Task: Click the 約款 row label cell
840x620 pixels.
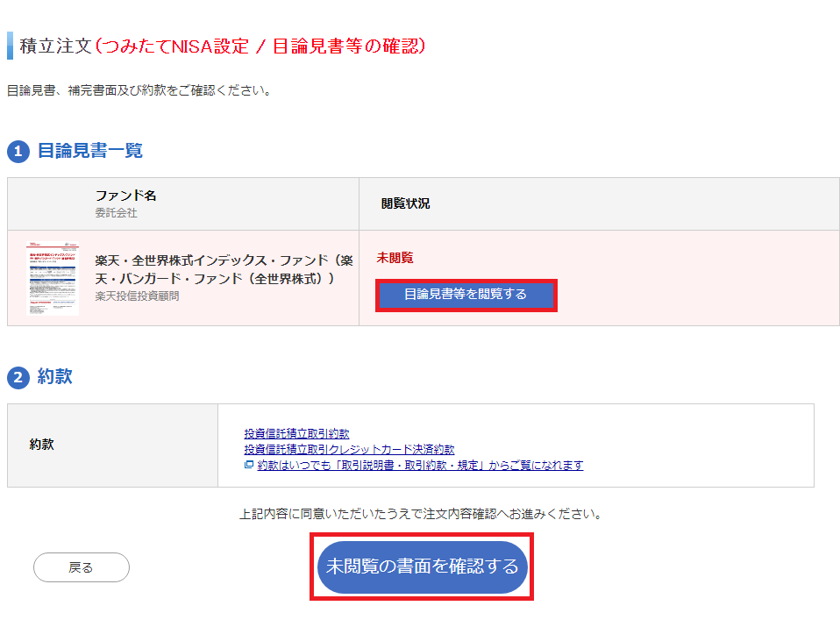Action: pyautogui.click(x=112, y=445)
